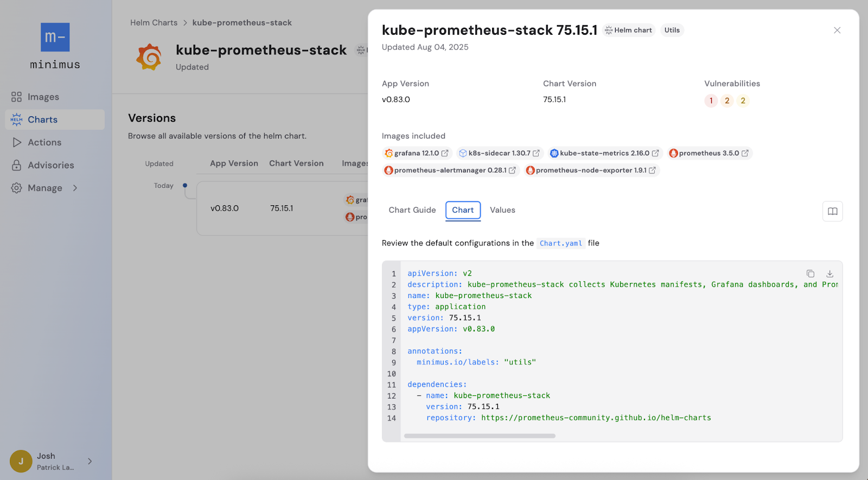Click the App Version column header
Image resolution: width=868 pixels, height=480 pixels.
pyautogui.click(x=234, y=163)
